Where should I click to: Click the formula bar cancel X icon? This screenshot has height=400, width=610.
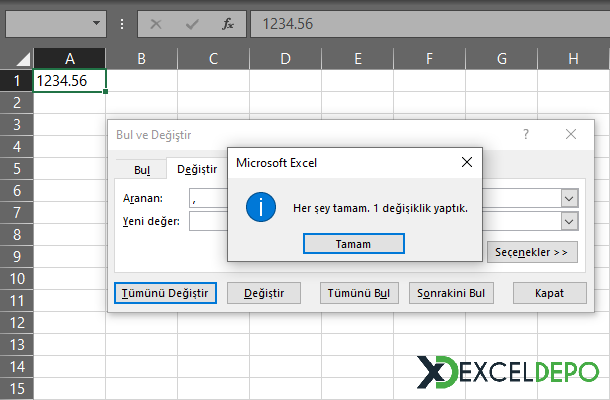tap(156, 24)
